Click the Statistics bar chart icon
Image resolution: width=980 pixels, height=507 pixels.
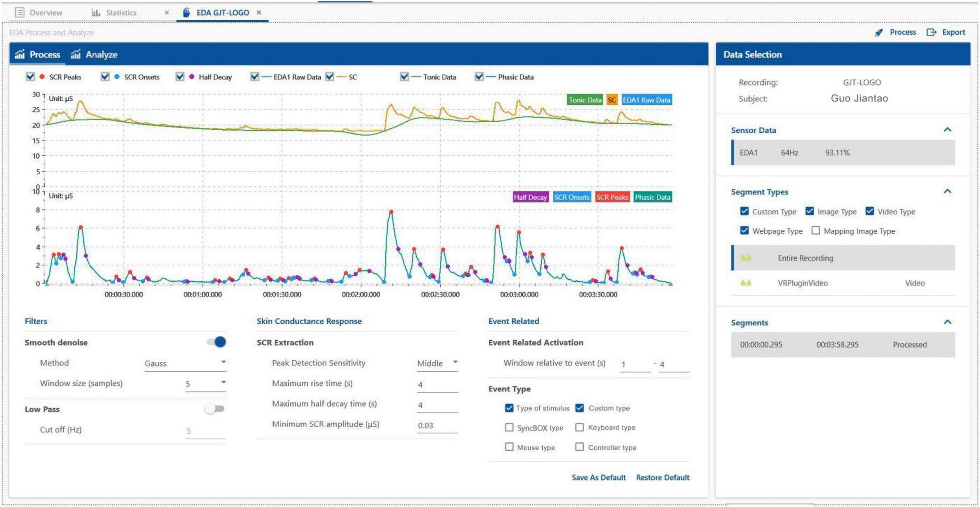pyautogui.click(x=96, y=12)
